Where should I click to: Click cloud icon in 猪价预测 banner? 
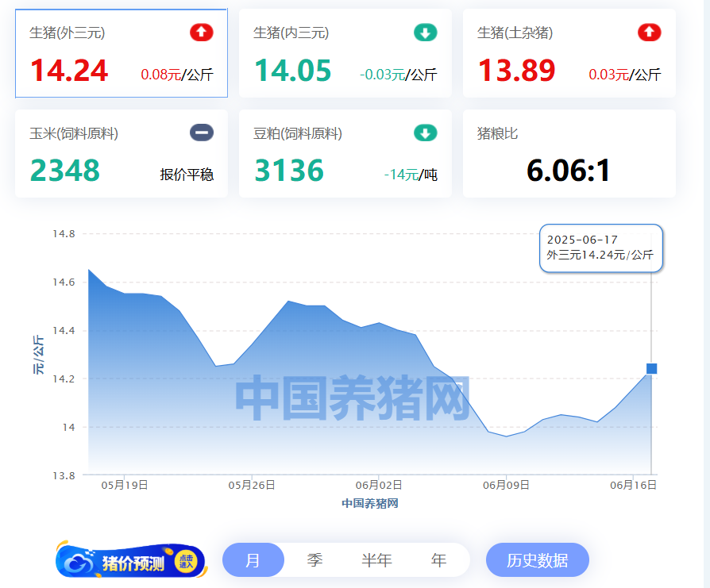(x=79, y=563)
